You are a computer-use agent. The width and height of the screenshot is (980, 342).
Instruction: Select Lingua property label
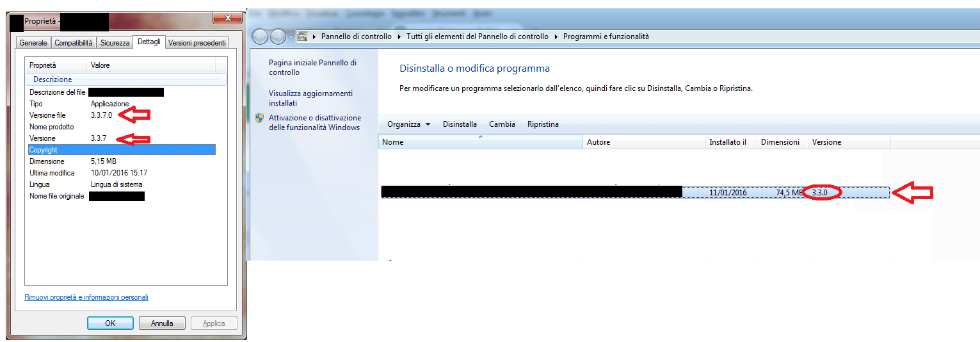40,184
